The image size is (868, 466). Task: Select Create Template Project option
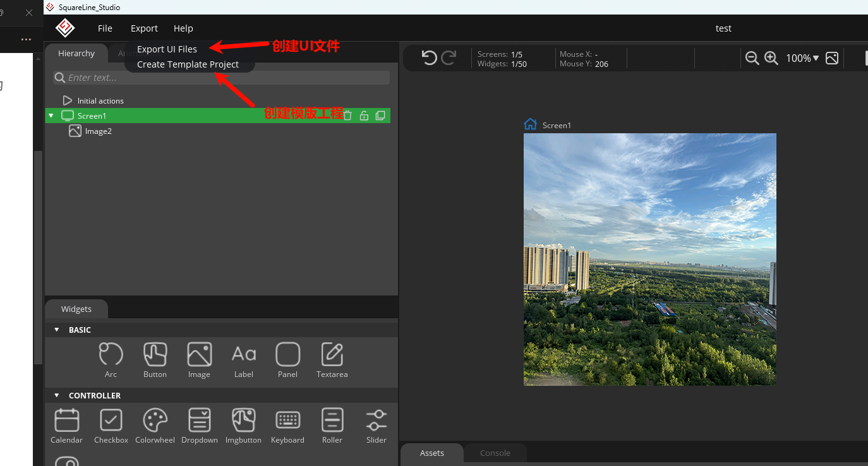pos(188,64)
